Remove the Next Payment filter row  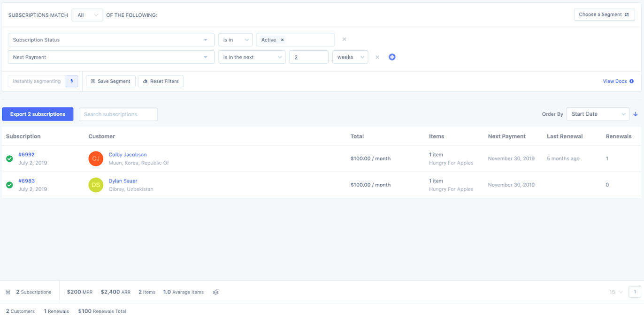[x=377, y=57]
